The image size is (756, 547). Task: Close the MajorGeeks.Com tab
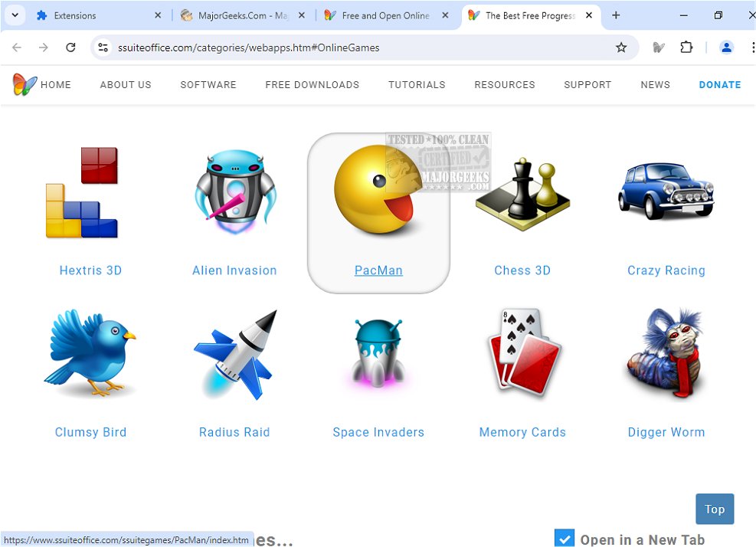pyautogui.click(x=301, y=15)
